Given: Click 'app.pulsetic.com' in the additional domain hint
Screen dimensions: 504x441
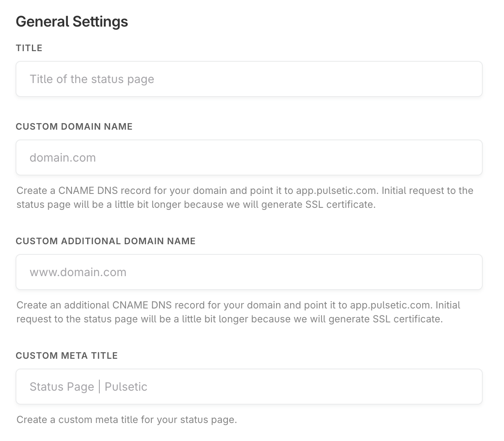Looking at the screenshot, I should coord(390,305).
